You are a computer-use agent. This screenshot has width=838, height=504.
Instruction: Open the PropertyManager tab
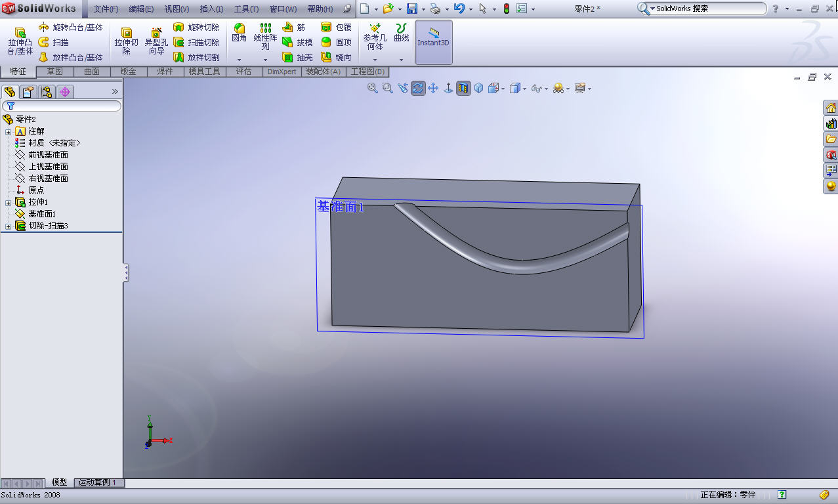click(28, 92)
